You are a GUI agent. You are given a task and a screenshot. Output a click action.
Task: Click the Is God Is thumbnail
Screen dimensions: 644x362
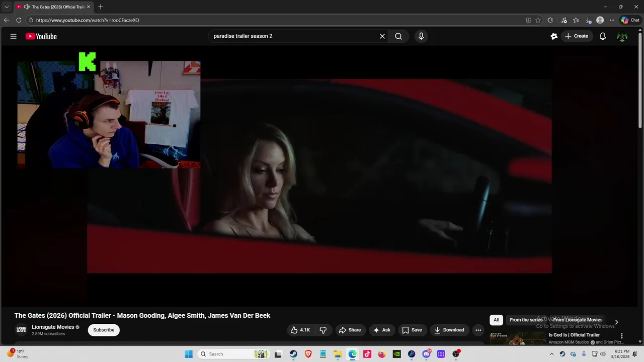(x=517, y=338)
